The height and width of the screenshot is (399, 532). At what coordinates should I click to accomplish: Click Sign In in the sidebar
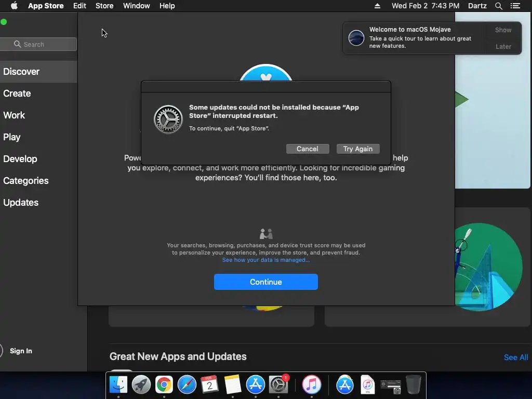(21, 351)
